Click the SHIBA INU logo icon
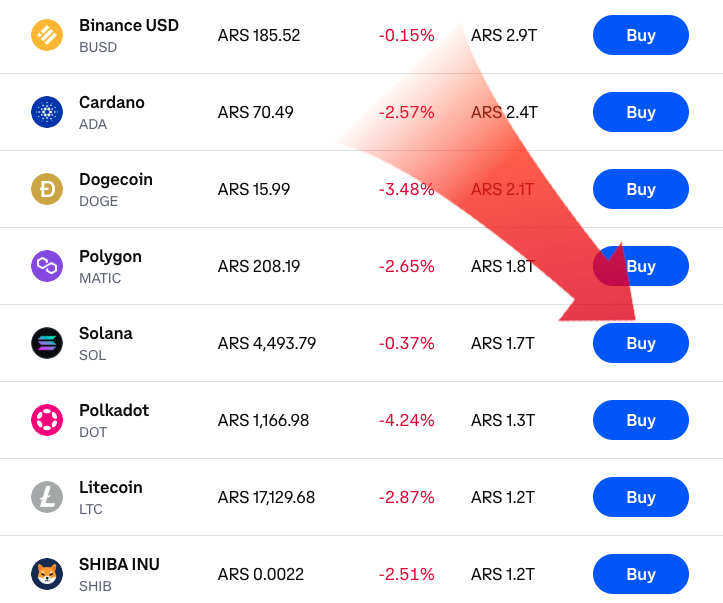723x603 pixels. [47, 574]
